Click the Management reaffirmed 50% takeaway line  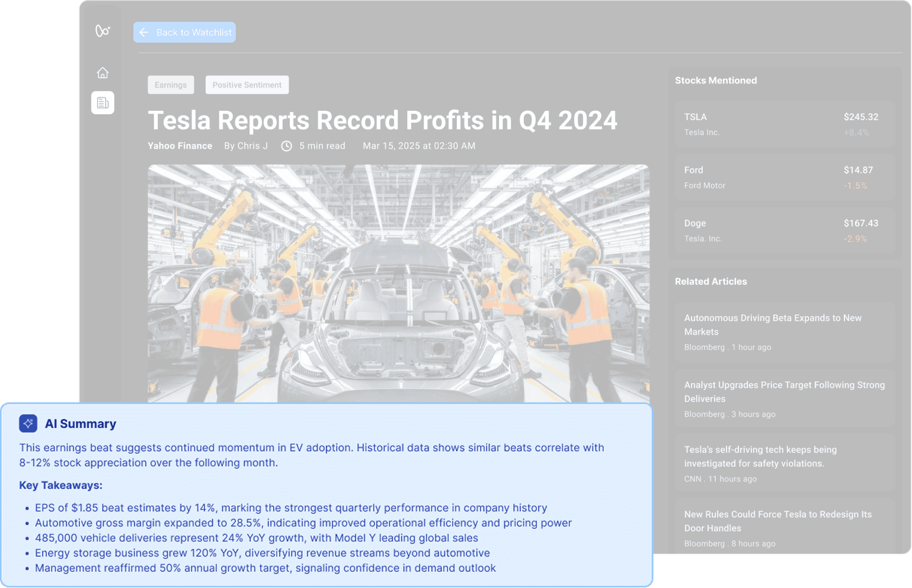pyautogui.click(x=265, y=568)
